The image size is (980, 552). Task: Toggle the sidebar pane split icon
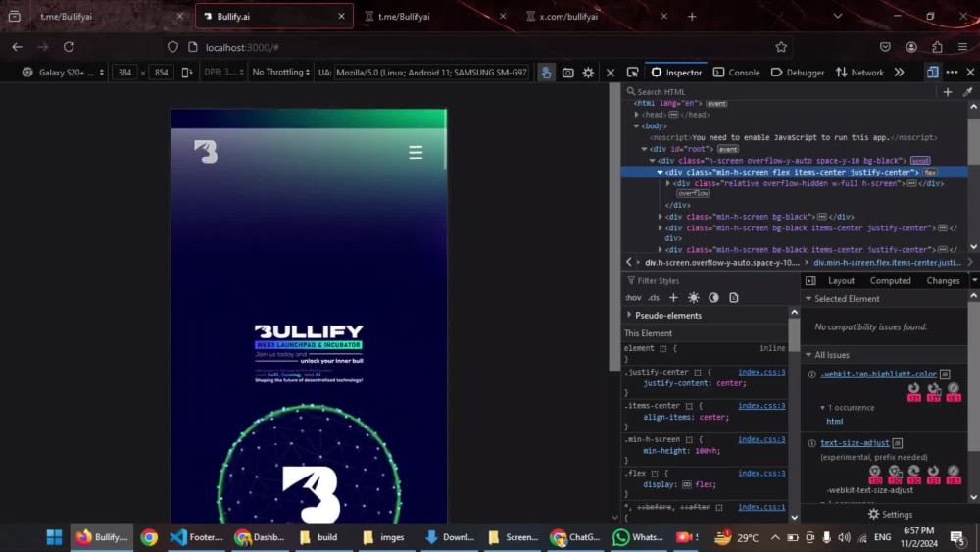(x=810, y=281)
